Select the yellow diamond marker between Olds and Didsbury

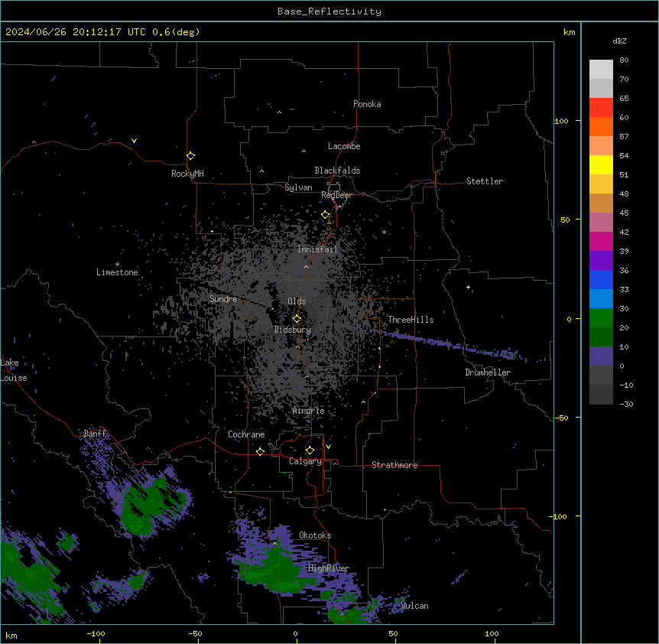[297, 319]
